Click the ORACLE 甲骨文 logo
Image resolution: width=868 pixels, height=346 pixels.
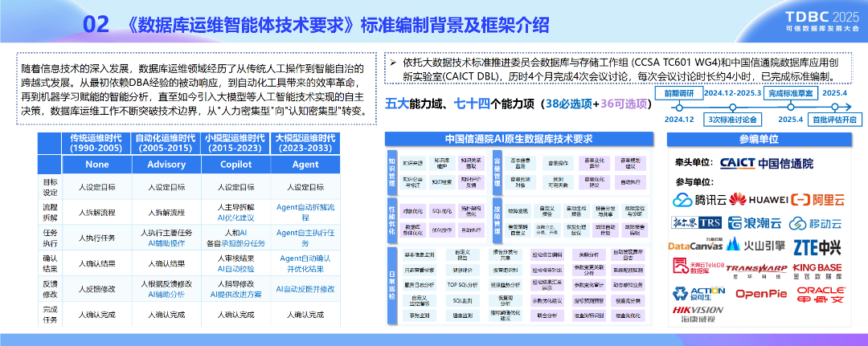point(821,294)
